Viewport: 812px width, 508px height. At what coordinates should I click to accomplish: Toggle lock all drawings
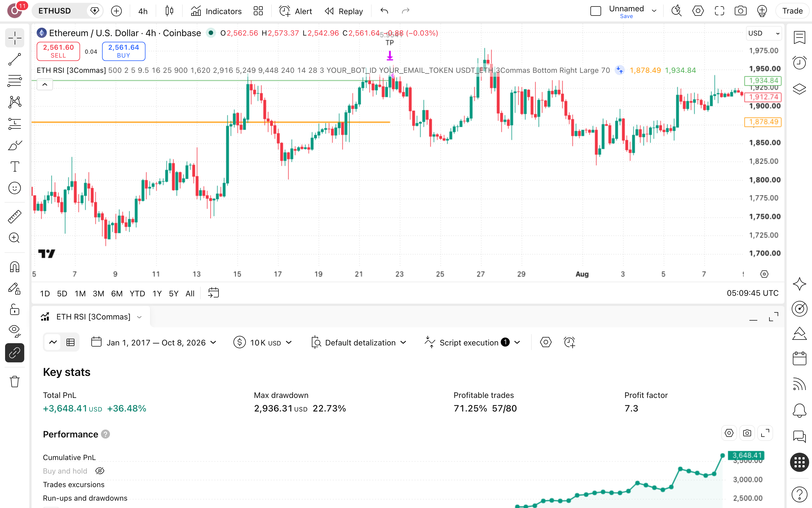14,309
